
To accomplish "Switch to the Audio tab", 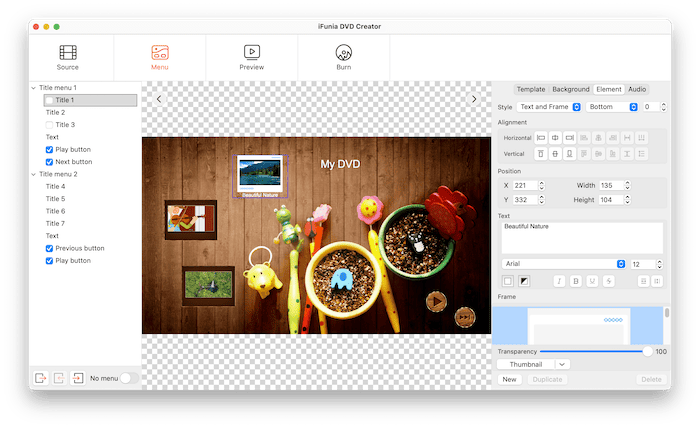I will pos(636,89).
